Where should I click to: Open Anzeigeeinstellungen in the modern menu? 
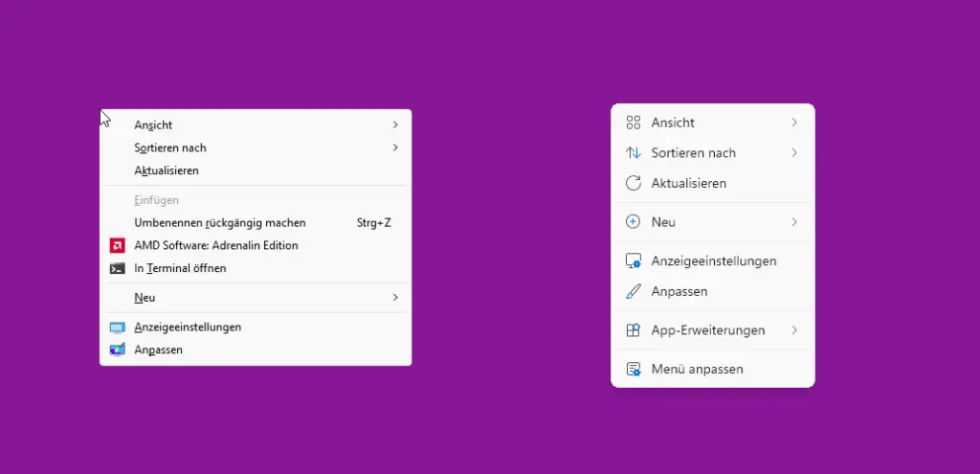(x=712, y=260)
